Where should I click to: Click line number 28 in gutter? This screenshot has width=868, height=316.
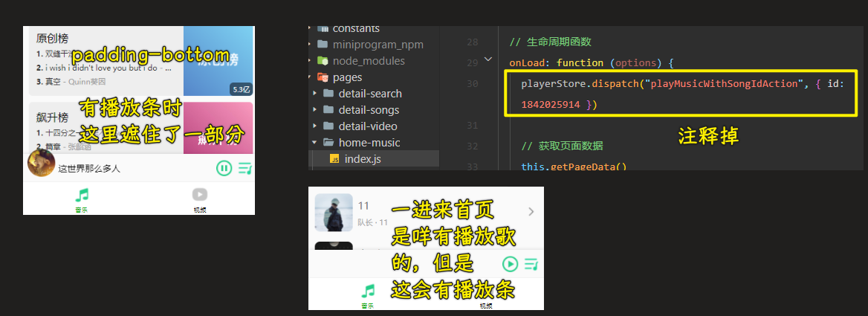472,42
